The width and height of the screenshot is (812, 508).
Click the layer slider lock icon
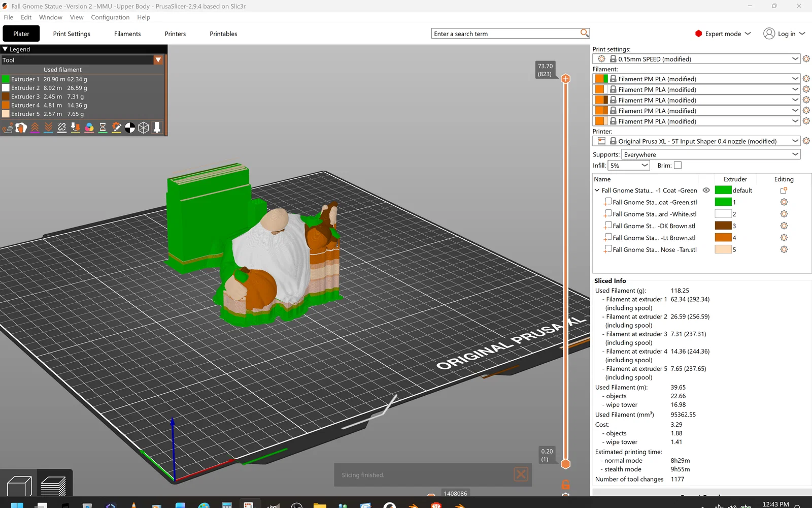pos(565,484)
